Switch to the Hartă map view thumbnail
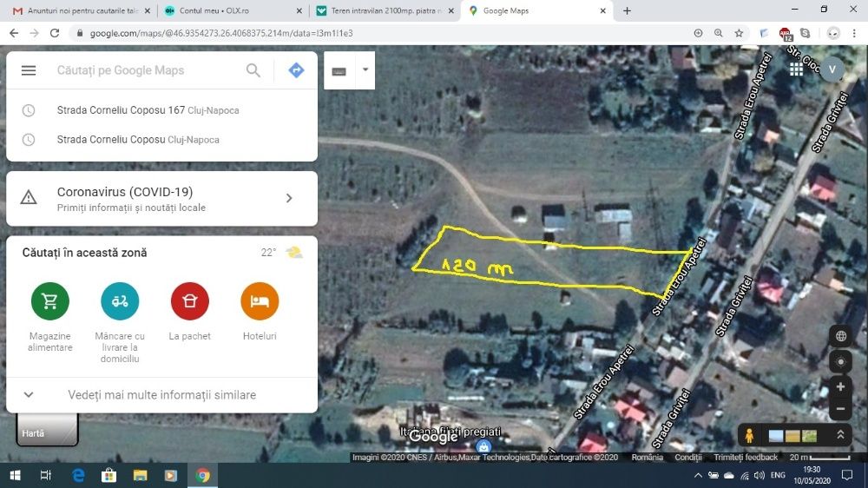The width and height of the screenshot is (868, 488). pyautogui.click(x=47, y=429)
